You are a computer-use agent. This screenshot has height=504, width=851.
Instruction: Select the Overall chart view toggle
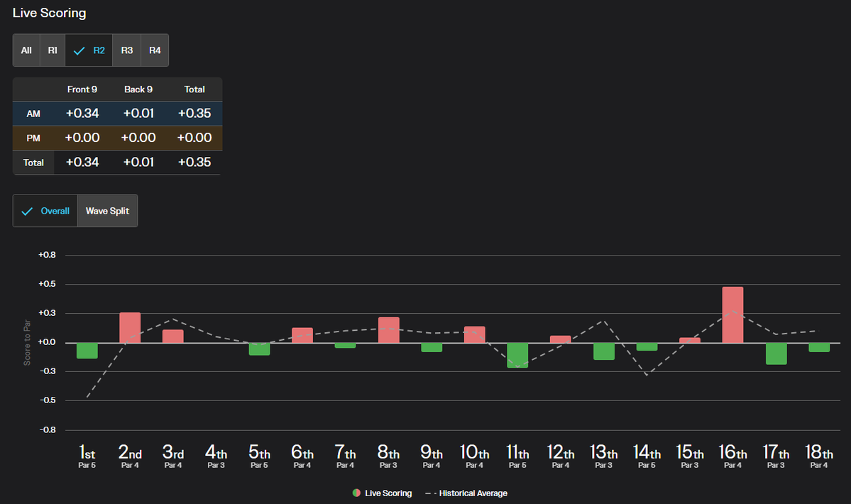click(45, 211)
